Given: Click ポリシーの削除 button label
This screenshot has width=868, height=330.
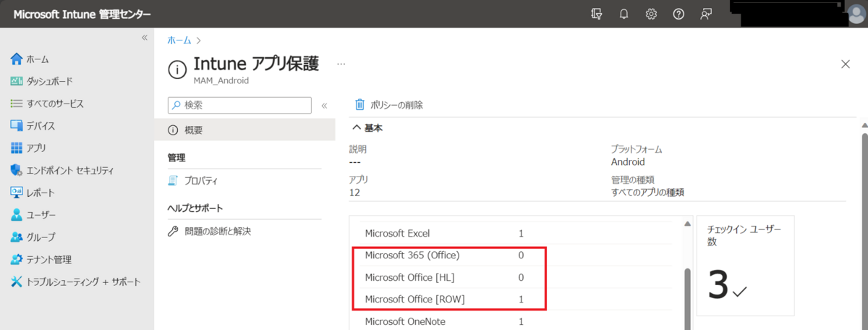Looking at the screenshot, I should (x=396, y=105).
